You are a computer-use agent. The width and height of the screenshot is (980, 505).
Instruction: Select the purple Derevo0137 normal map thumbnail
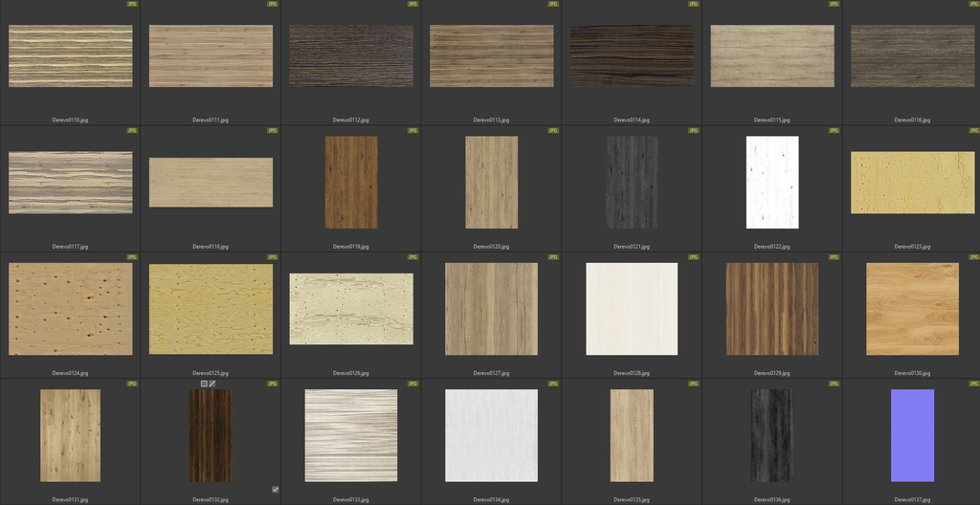911,435
